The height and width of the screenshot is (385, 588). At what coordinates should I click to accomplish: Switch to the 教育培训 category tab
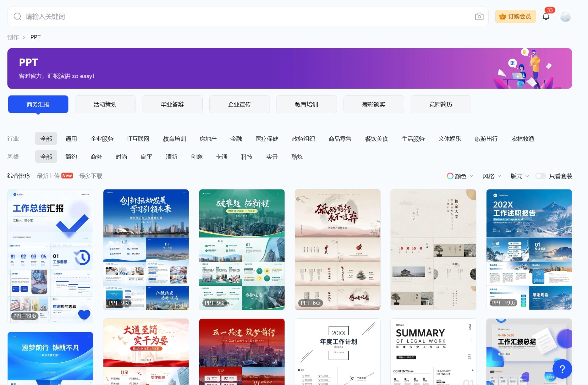306,104
